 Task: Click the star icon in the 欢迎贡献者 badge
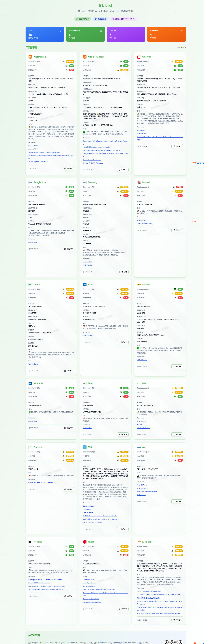96,19
